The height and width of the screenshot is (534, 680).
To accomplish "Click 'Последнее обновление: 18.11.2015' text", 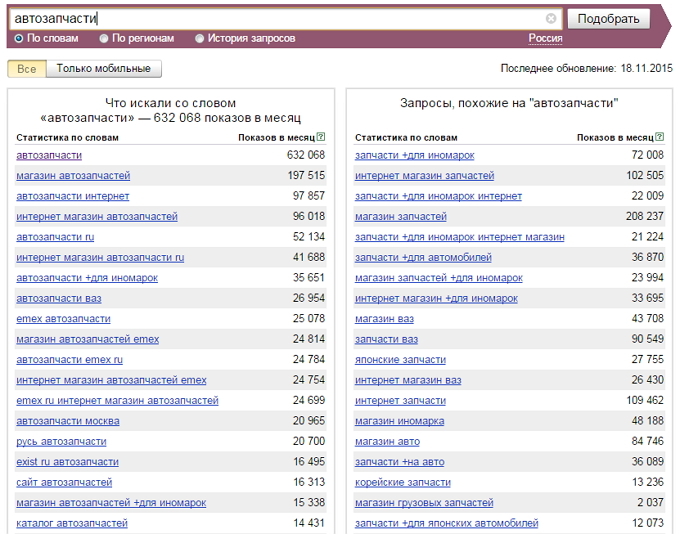I will pyautogui.click(x=586, y=68).
